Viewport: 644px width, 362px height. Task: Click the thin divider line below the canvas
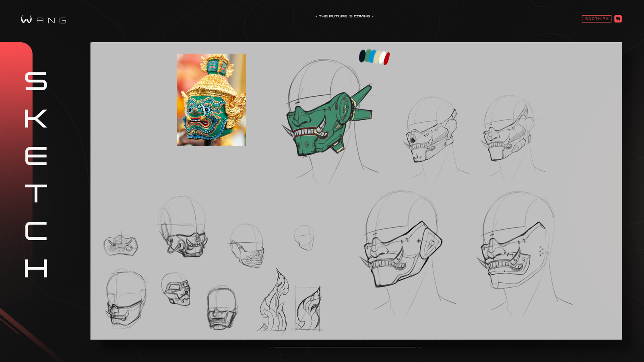(345, 347)
